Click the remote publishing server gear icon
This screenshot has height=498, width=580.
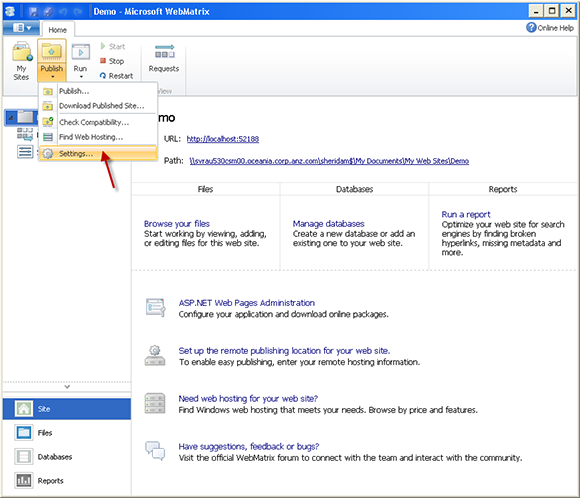[155, 355]
